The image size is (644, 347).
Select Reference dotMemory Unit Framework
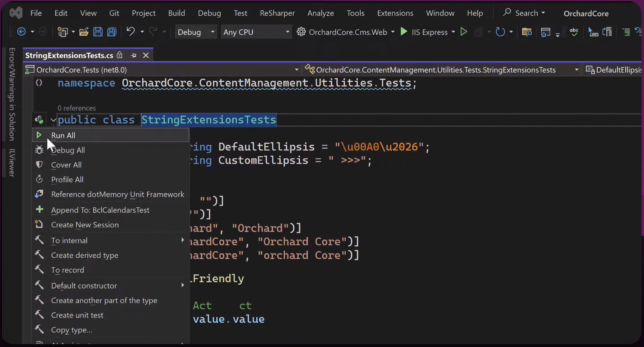coord(111,194)
